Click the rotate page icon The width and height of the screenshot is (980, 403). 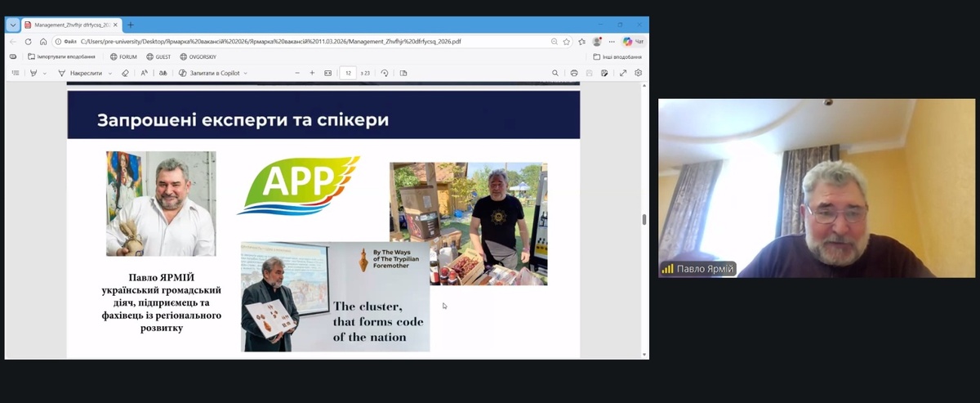[x=384, y=73]
